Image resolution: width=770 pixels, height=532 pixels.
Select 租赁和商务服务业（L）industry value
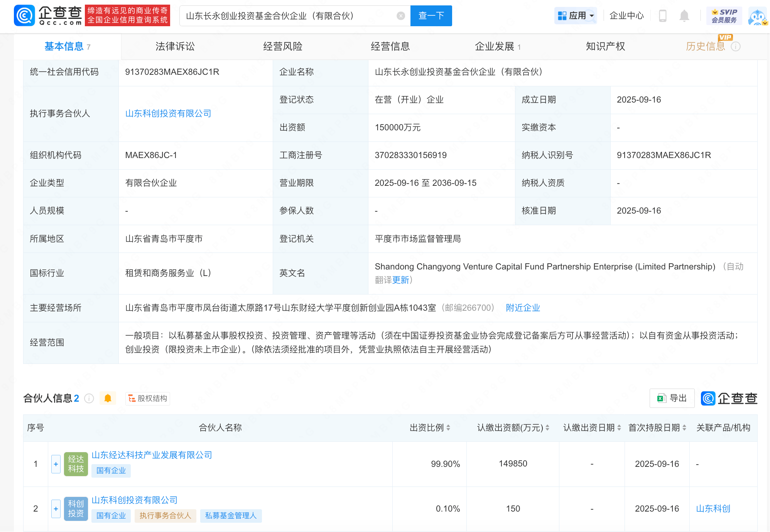pyautogui.click(x=168, y=273)
